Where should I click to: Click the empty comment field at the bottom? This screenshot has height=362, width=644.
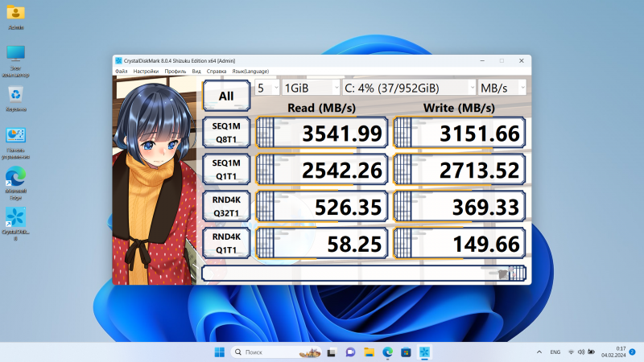[364, 274]
